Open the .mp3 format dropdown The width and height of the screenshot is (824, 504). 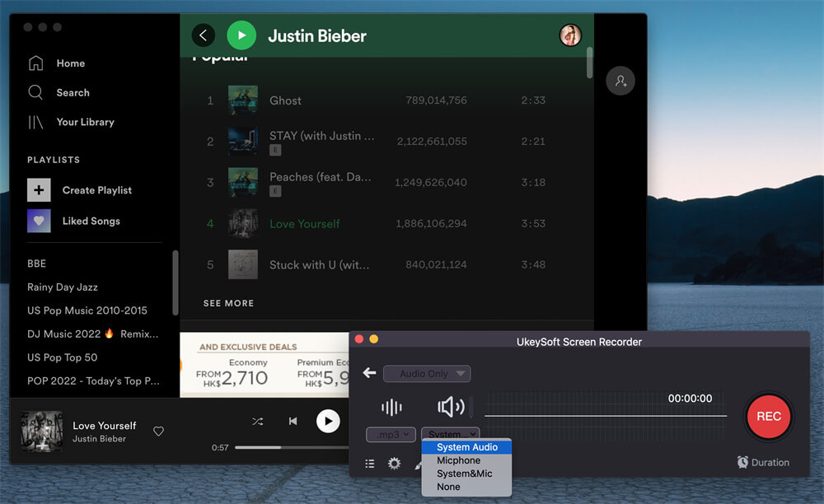391,435
